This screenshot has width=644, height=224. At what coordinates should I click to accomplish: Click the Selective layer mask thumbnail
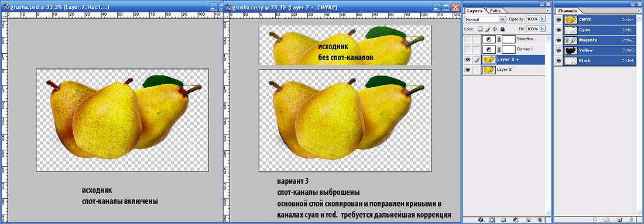click(x=508, y=39)
